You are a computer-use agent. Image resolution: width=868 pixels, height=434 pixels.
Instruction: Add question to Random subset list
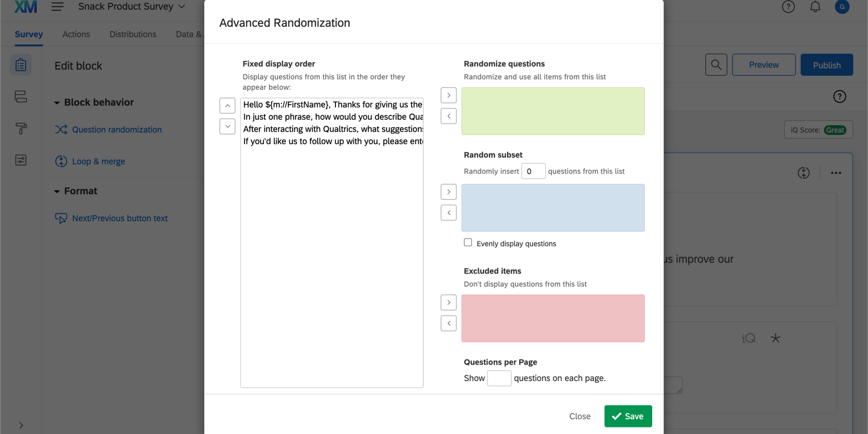coord(448,192)
